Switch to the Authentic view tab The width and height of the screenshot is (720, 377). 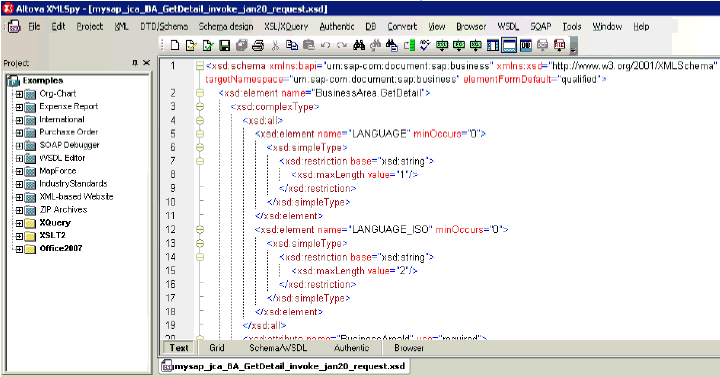(x=351, y=348)
